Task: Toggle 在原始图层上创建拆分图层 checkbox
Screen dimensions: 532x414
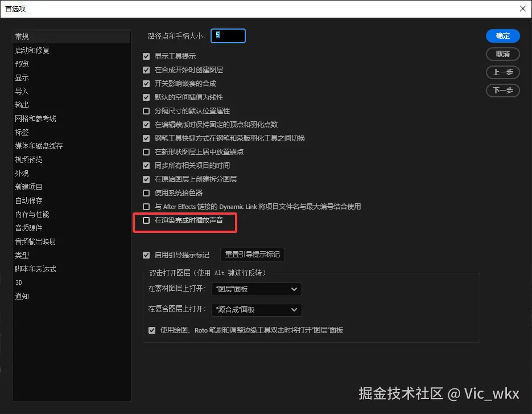Action: pyautogui.click(x=146, y=179)
